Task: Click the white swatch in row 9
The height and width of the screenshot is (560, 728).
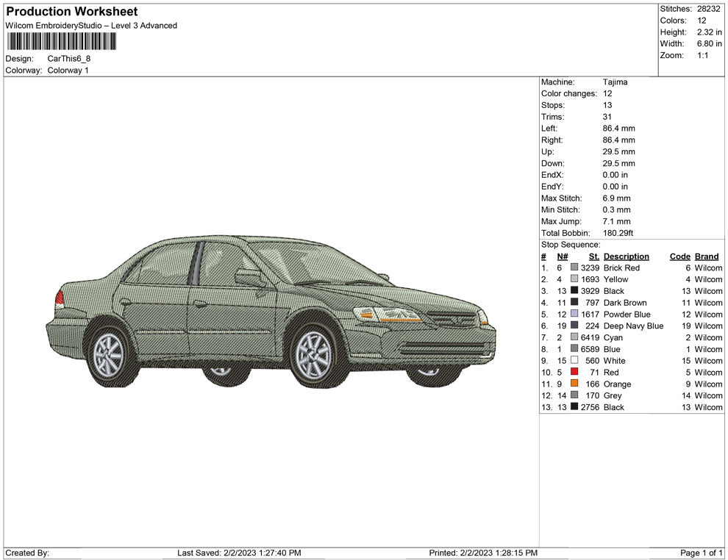Action: pos(574,361)
